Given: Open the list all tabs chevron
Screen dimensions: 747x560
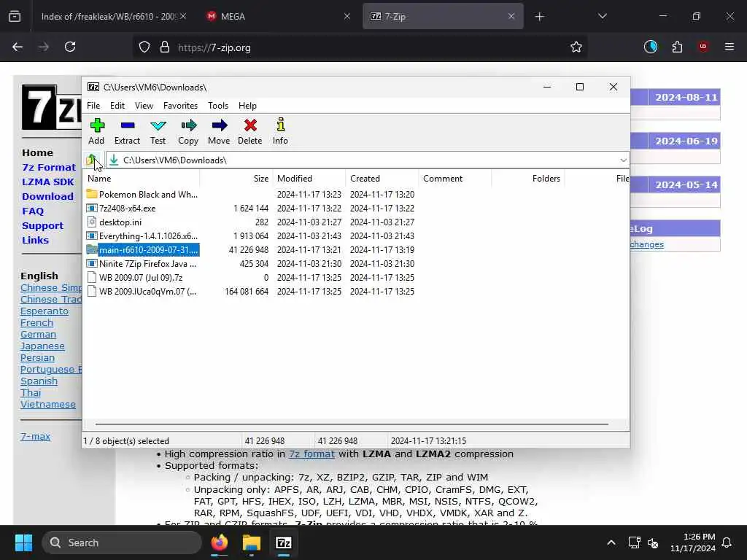Looking at the screenshot, I should [x=602, y=16].
